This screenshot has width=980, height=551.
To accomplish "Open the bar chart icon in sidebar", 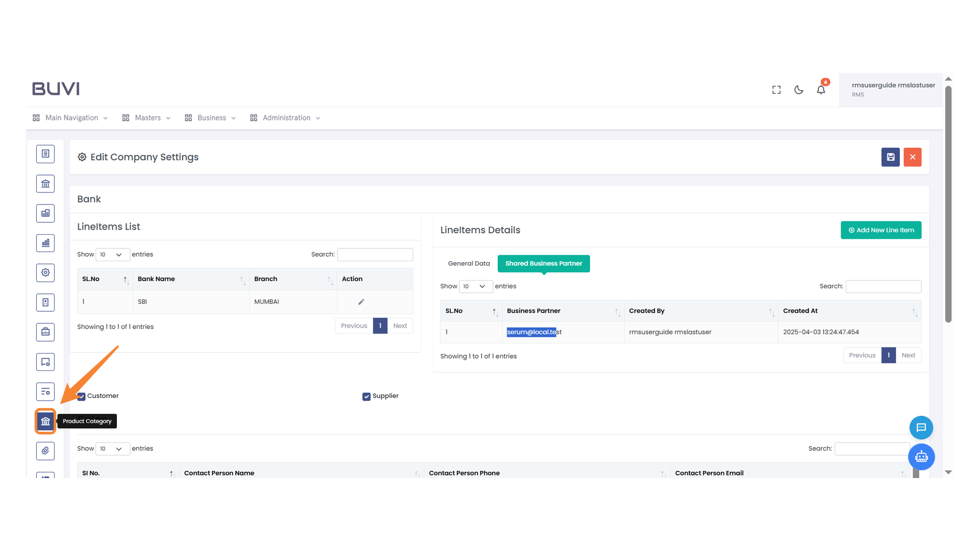I will [x=45, y=243].
